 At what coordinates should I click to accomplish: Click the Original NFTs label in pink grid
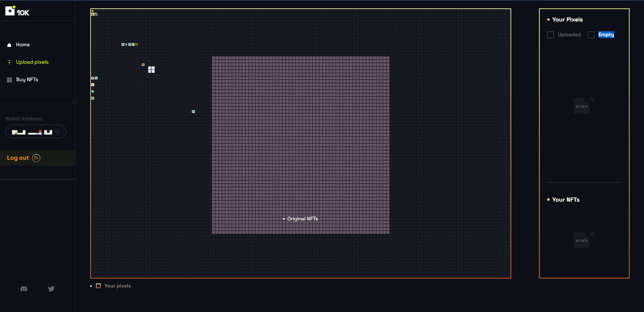(x=303, y=219)
